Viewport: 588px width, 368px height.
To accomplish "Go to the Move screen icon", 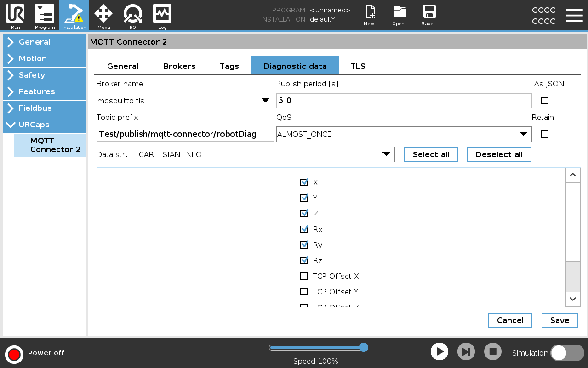I will [x=103, y=15].
